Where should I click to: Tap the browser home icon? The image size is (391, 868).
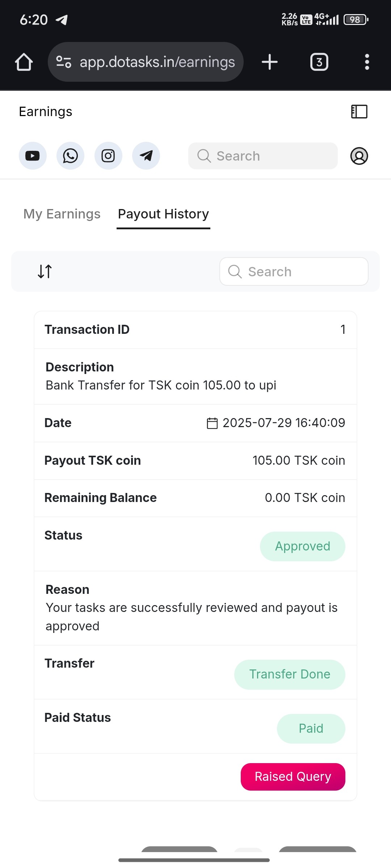pyautogui.click(x=24, y=62)
